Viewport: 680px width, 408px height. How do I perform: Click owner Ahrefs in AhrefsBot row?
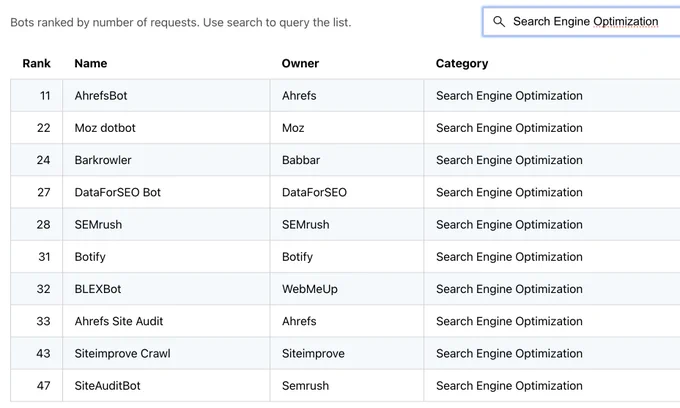(347, 95)
